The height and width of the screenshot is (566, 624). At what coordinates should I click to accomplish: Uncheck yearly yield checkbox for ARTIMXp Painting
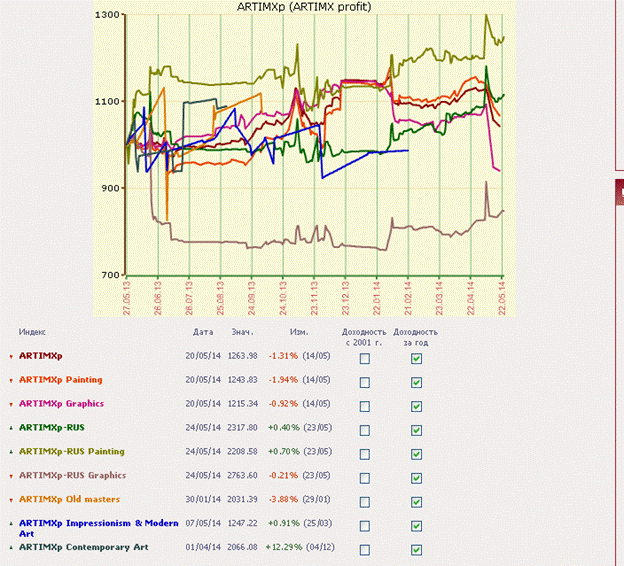(416, 383)
